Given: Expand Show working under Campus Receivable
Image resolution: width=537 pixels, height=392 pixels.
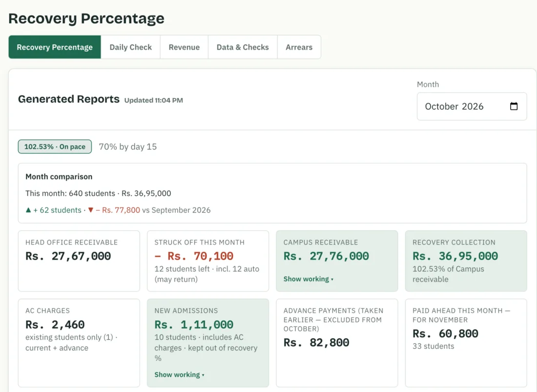Looking at the screenshot, I should click(x=308, y=279).
